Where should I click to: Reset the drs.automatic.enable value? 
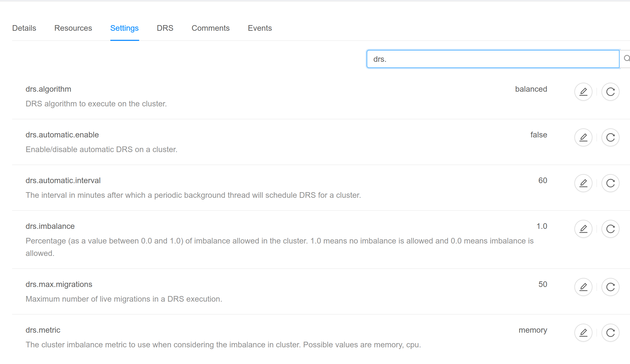point(610,137)
